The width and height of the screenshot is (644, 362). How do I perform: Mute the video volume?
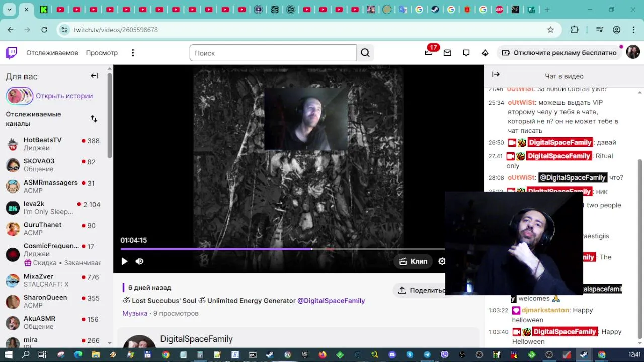(139, 261)
